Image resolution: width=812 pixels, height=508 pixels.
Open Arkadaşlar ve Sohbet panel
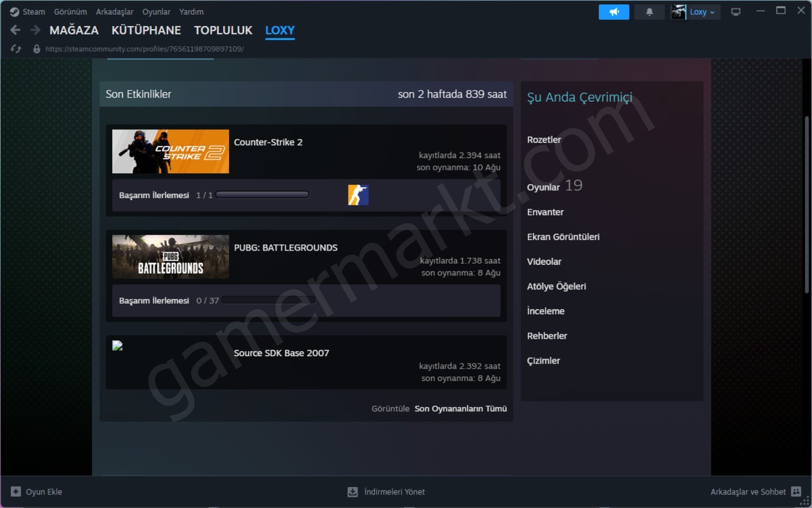(756, 492)
